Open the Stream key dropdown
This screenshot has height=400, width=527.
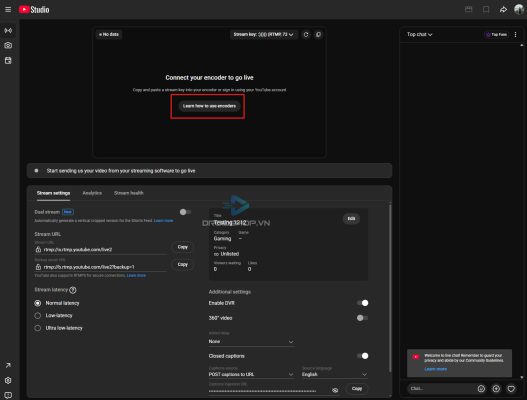click(263, 34)
